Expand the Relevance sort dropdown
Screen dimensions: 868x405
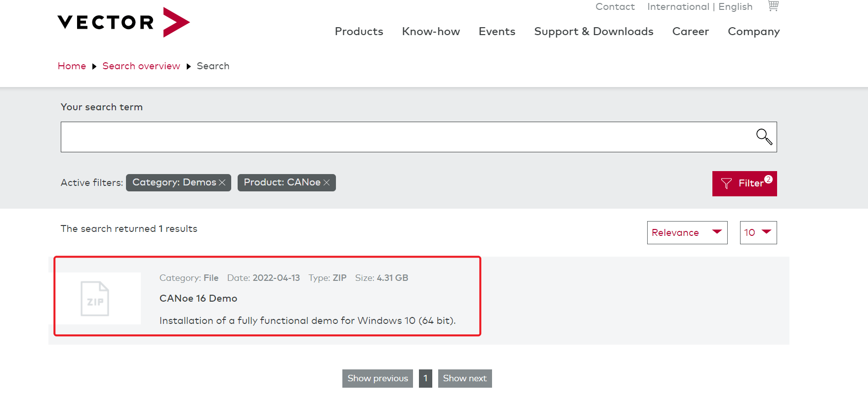(x=687, y=232)
